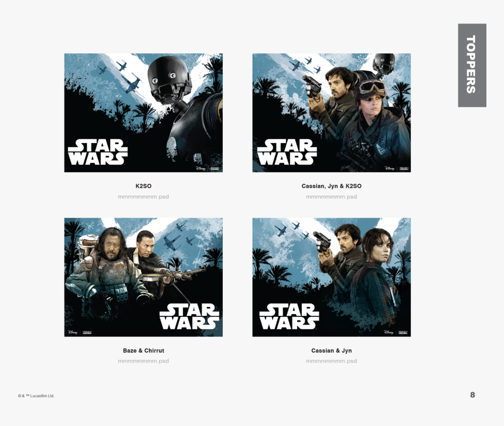This screenshot has height=426, width=504.
Task: Click the K2SO caption text
Action: point(144,186)
